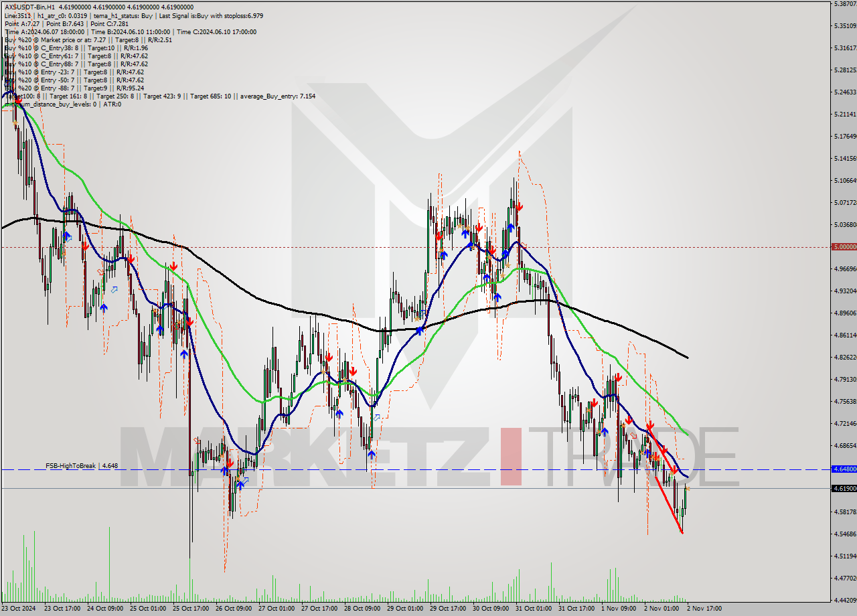857x616 pixels.
Task: Click the 'C_Entry38: 8' buy level line
Action: click(x=76, y=48)
